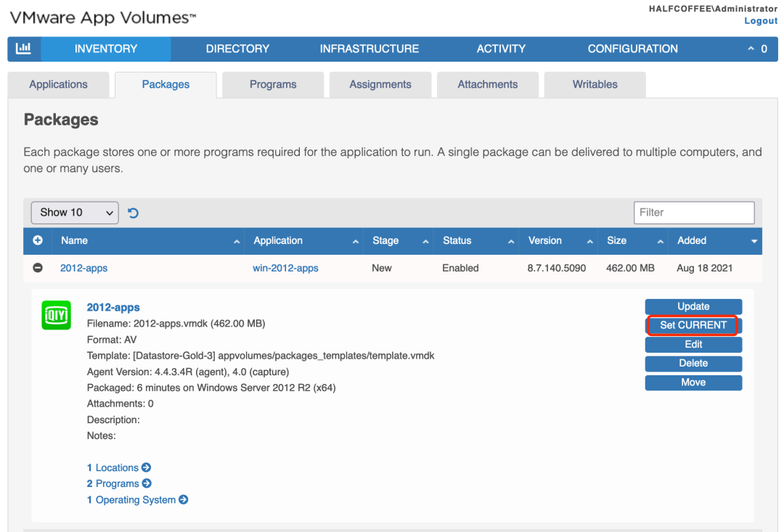The image size is (784, 532).
Task: Expand all rows with plus icon
Action: pyautogui.click(x=38, y=240)
